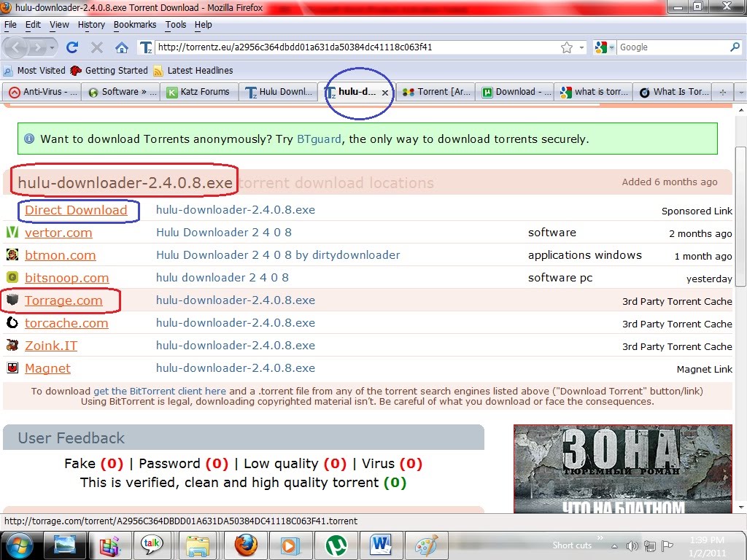Click 'Hulu Downloader 2 4 0 8 by dirtydownloader'
This screenshot has height=560, width=747.
click(x=278, y=255)
